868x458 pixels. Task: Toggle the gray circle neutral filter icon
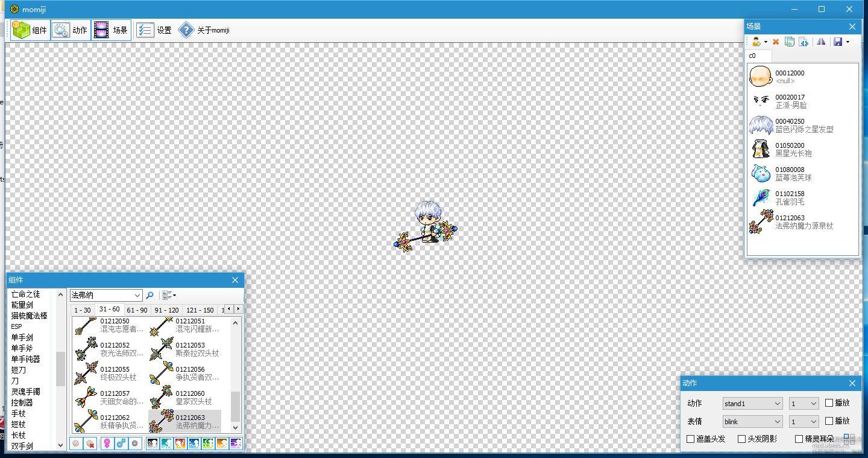135,444
